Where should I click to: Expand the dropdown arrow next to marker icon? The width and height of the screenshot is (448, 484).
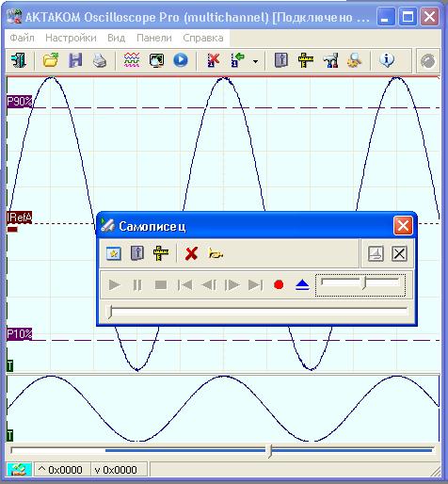point(256,61)
